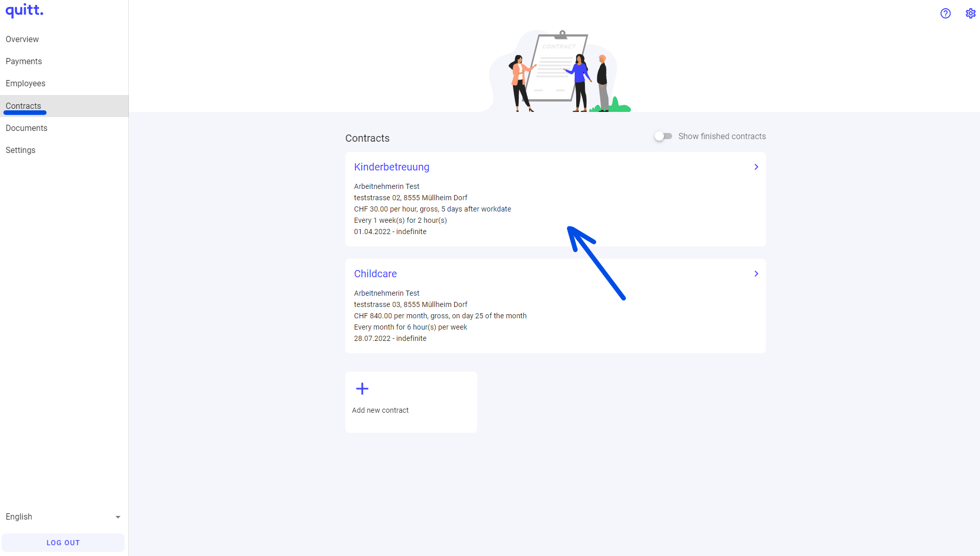Open the settings gear icon
Viewport: 980px width, 556px height.
(x=970, y=13)
